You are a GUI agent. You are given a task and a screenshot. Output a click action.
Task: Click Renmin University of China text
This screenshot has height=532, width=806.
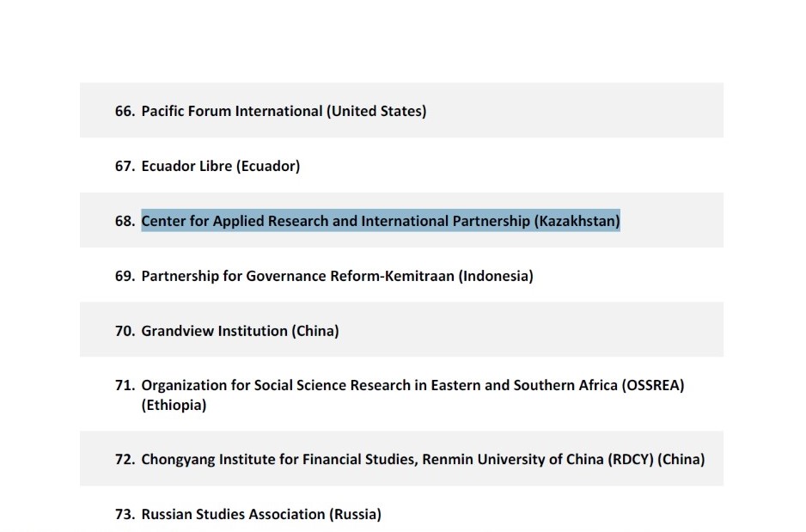513,459
